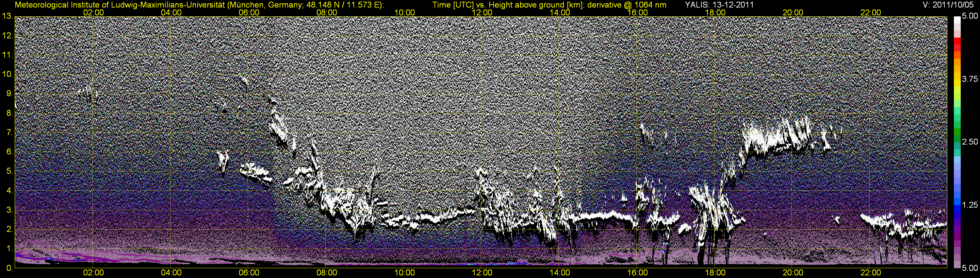Screen dimensions: 980x278
Task: Click the 14:00 label on the top time axis
Action: 560,12
